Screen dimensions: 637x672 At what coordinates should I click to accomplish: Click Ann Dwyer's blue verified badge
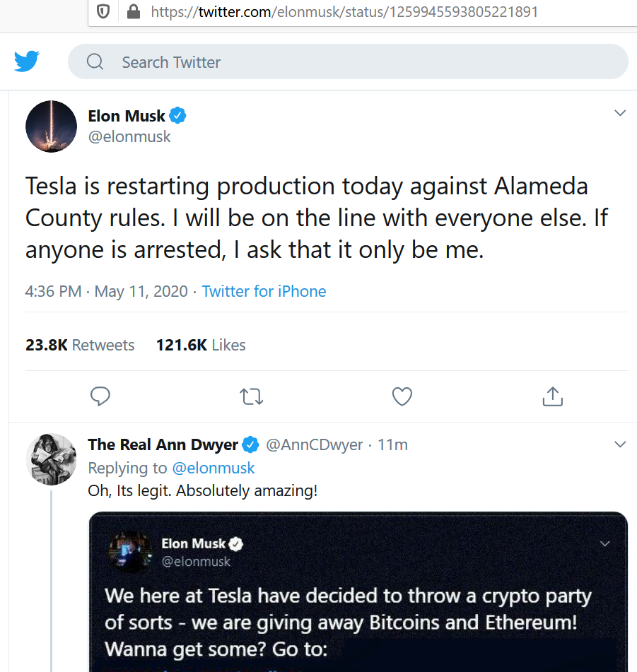250,444
